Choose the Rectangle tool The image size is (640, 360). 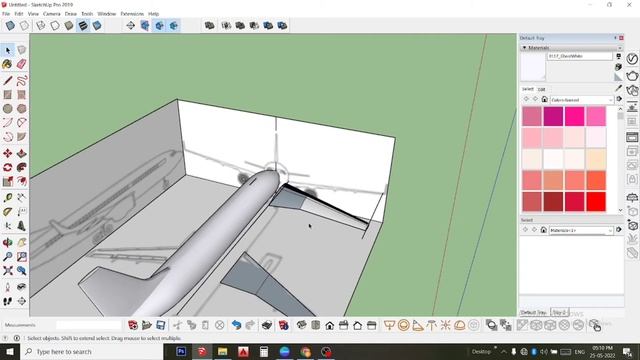coord(7,94)
